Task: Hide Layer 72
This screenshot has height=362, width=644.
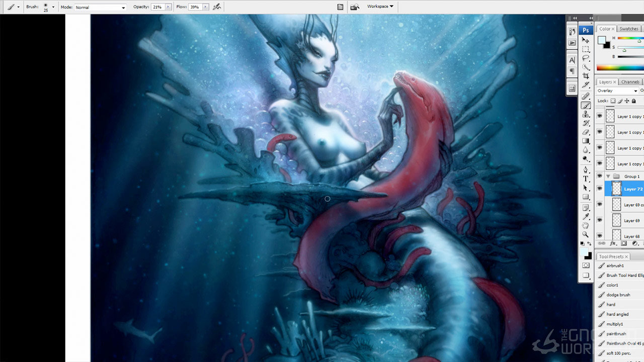Action: [x=599, y=189]
